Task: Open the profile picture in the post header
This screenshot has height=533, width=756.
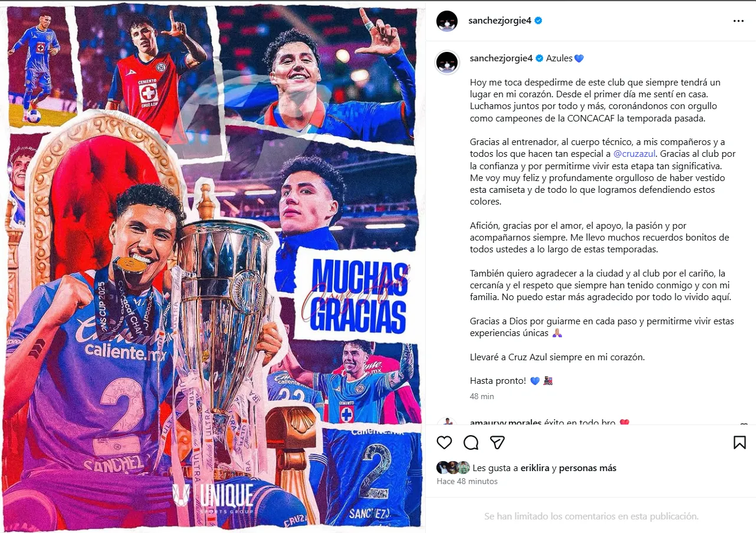Action: point(447,21)
